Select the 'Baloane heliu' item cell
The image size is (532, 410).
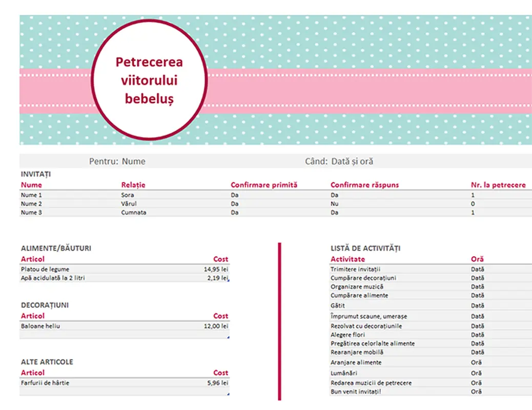[40, 326]
